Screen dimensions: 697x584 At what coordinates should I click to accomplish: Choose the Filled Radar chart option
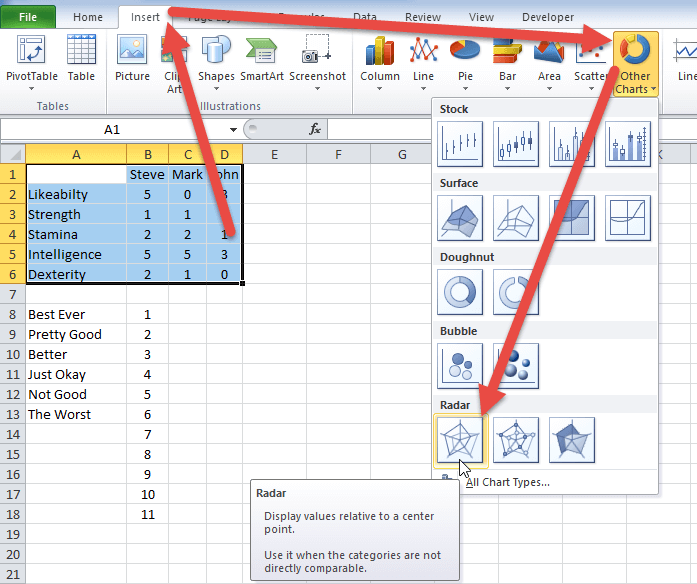tap(572, 440)
